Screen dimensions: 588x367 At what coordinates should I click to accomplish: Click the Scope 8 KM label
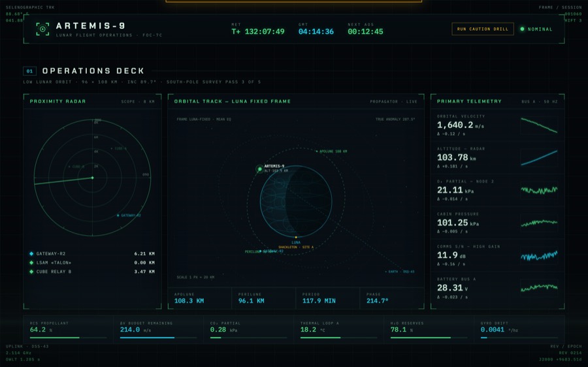pos(138,102)
